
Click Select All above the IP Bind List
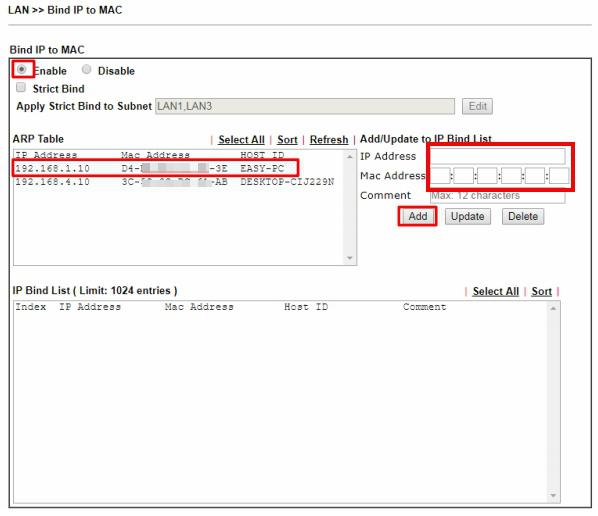[x=496, y=291]
